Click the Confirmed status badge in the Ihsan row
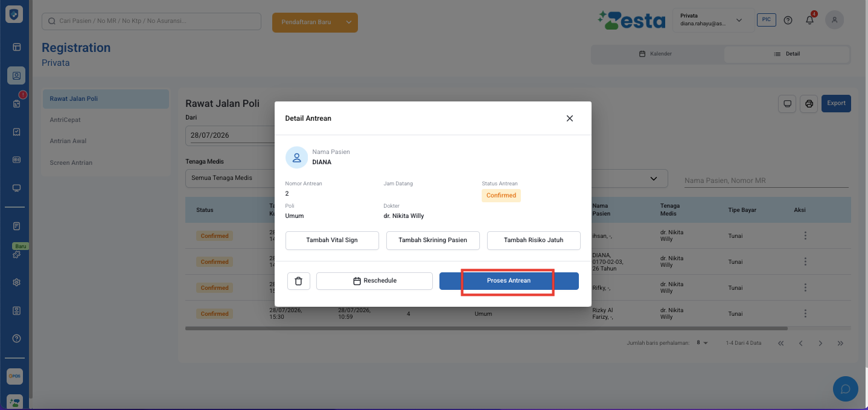 pyautogui.click(x=214, y=236)
